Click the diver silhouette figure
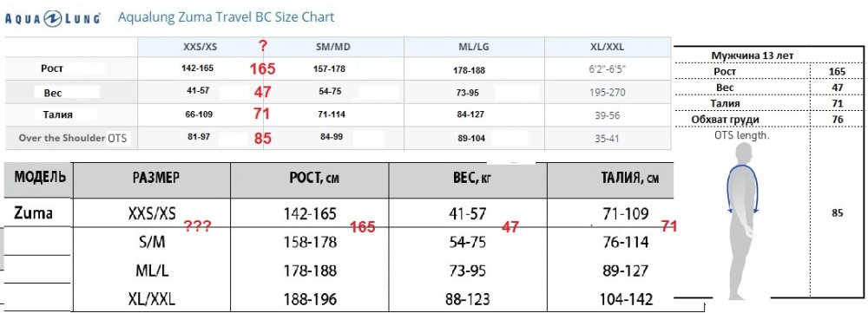 [743, 221]
